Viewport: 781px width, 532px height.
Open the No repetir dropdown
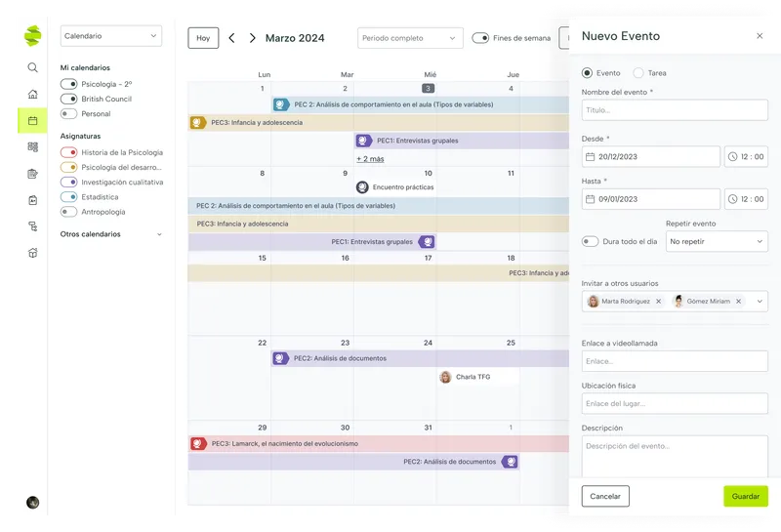717,241
